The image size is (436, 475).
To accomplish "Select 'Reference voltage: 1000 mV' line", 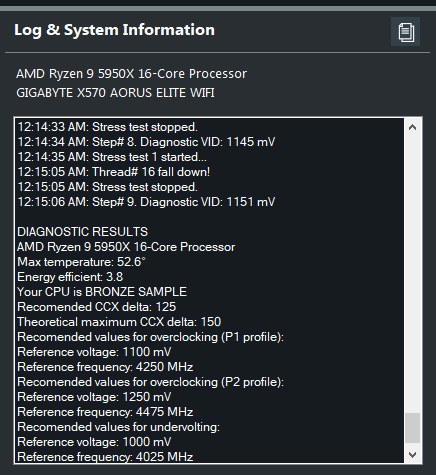I will tap(94, 442).
